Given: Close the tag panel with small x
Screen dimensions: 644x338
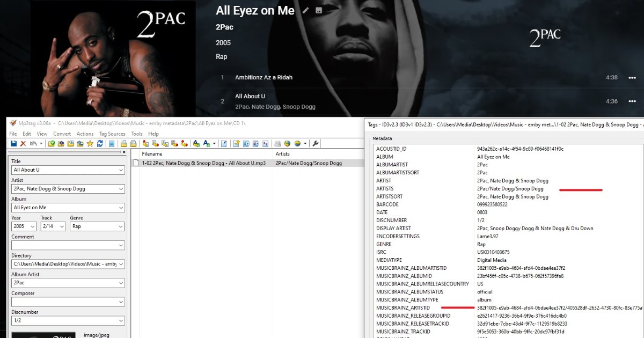Looking at the screenshot, I should click(x=125, y=152).
